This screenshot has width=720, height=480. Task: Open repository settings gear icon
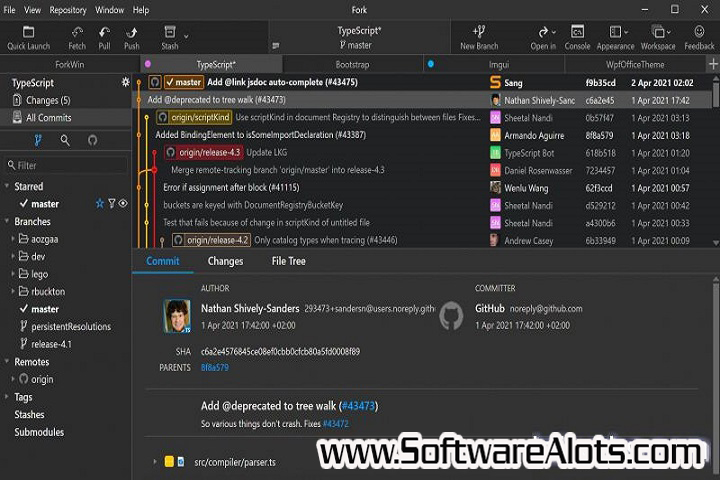coord(125,82)
